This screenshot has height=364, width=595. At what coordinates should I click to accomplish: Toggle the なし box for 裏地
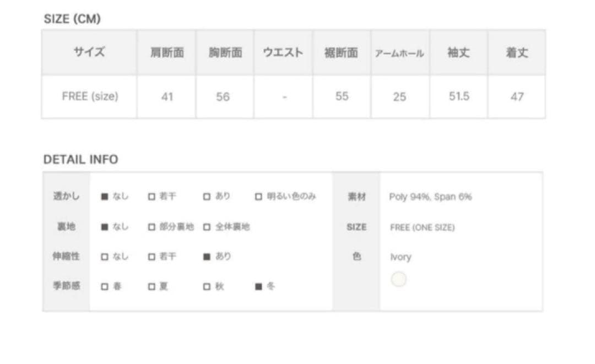[x=104, y=227]
